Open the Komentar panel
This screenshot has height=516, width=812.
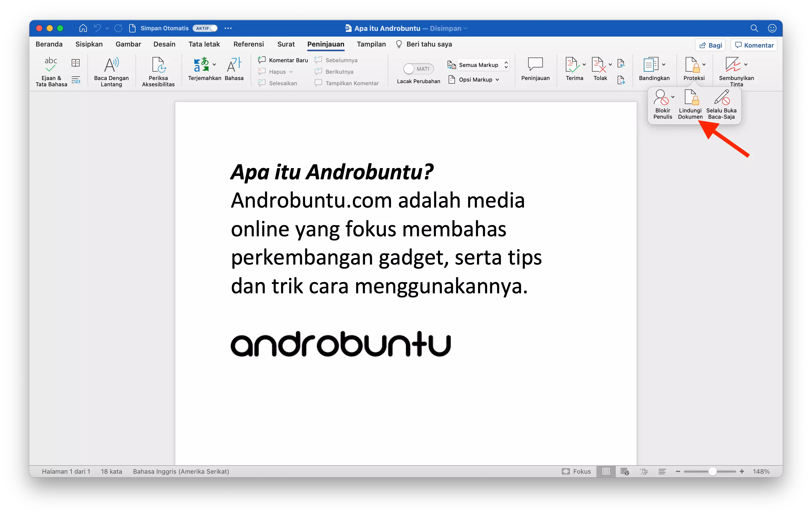tap(754, 45)
